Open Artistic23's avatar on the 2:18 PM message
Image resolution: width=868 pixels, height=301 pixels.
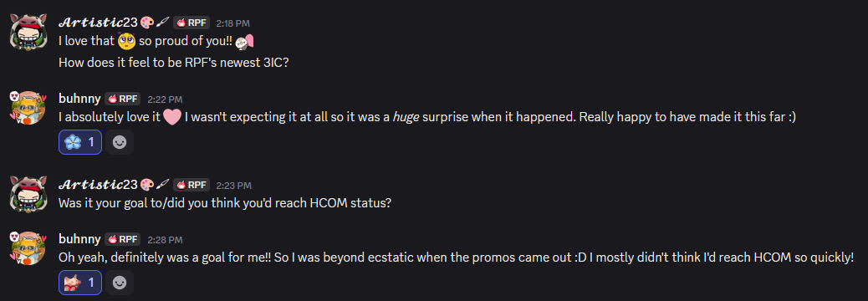(x=28, y=32)
